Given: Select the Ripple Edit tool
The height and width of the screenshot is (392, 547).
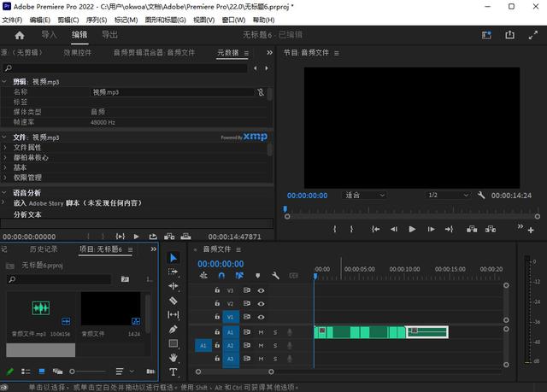Looking at the screenshot, I should pyautogui.click(x=173, y=286).
